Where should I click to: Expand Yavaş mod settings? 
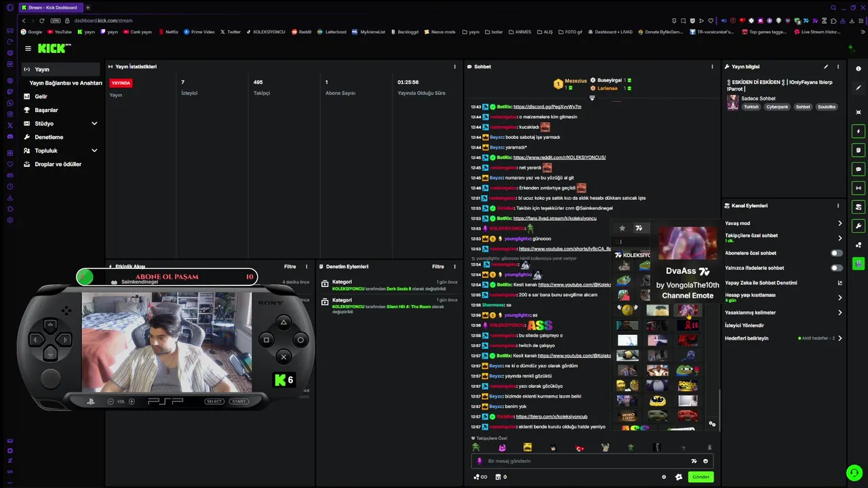pos(840,223)
